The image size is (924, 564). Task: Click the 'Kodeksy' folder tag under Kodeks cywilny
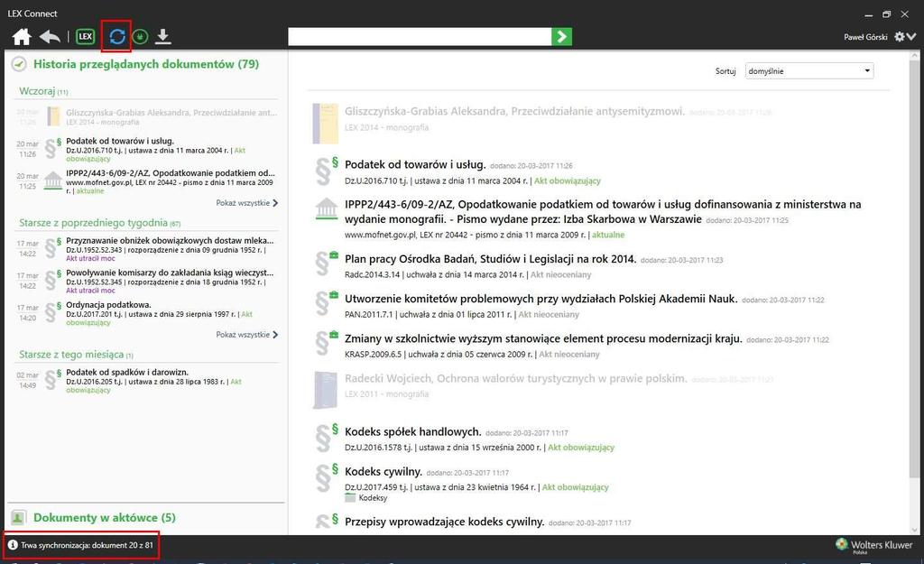[366, 498]
